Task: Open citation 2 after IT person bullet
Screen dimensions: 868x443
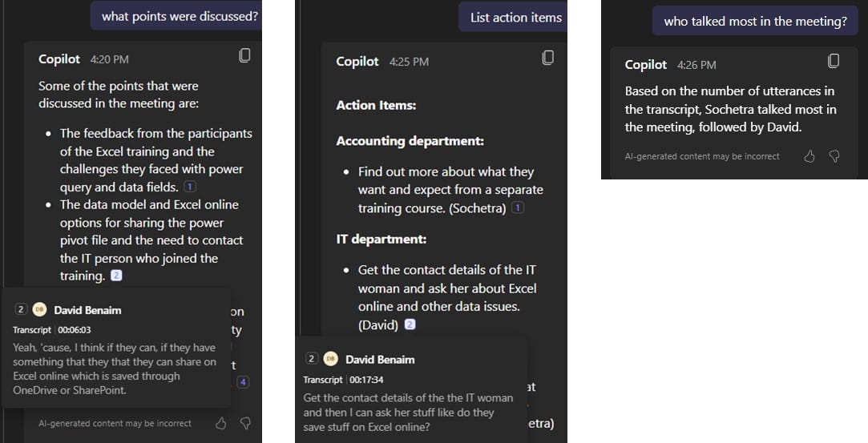Action: click(116, 276)
